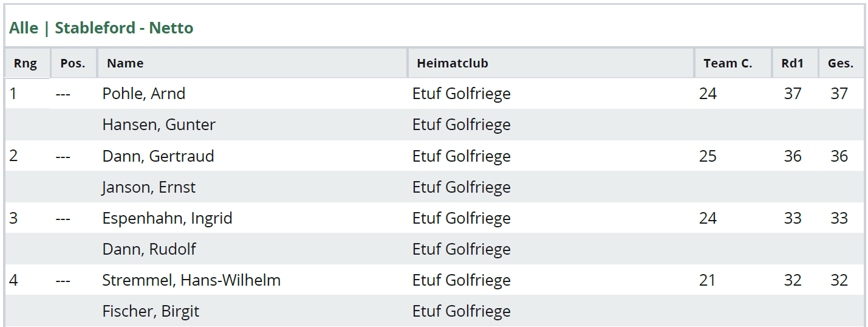The width and height of the screenshot is (868, 327).
Task: Click the Ges. score 33 of rank 3
Action: pos(839,218)
